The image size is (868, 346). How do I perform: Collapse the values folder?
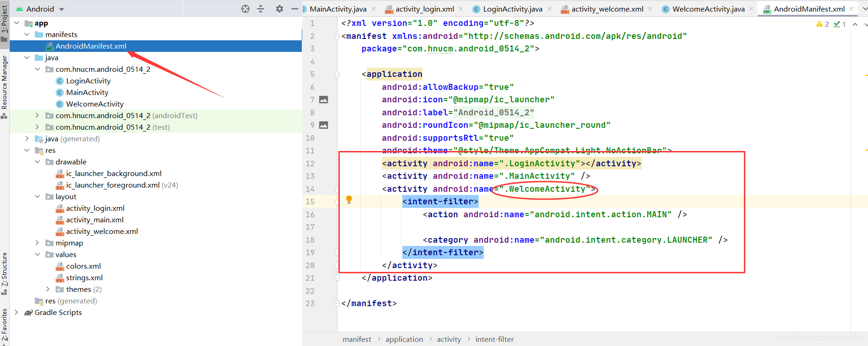37,254
